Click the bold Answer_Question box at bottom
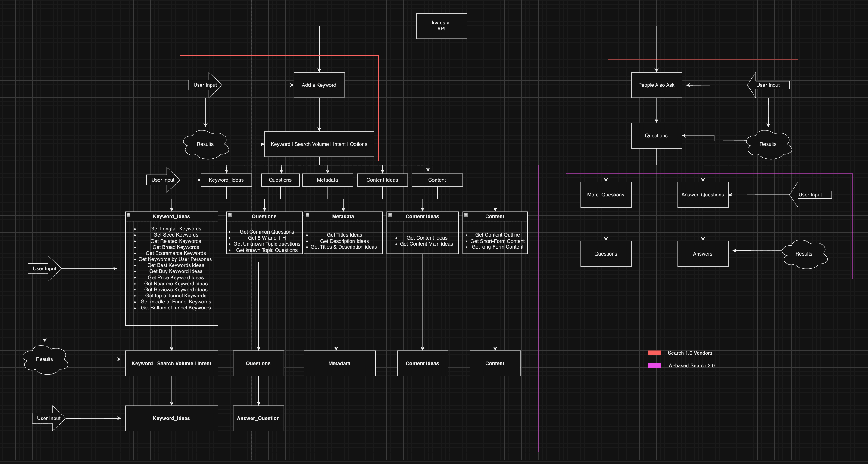The width and height of the screenshot is (868, 464). coord(258,418)
